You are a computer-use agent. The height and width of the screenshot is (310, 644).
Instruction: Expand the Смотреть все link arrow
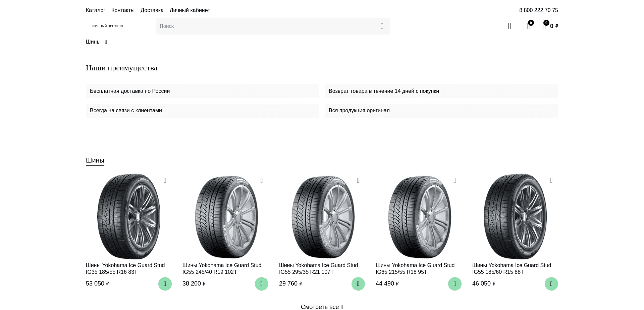(342, 307)
